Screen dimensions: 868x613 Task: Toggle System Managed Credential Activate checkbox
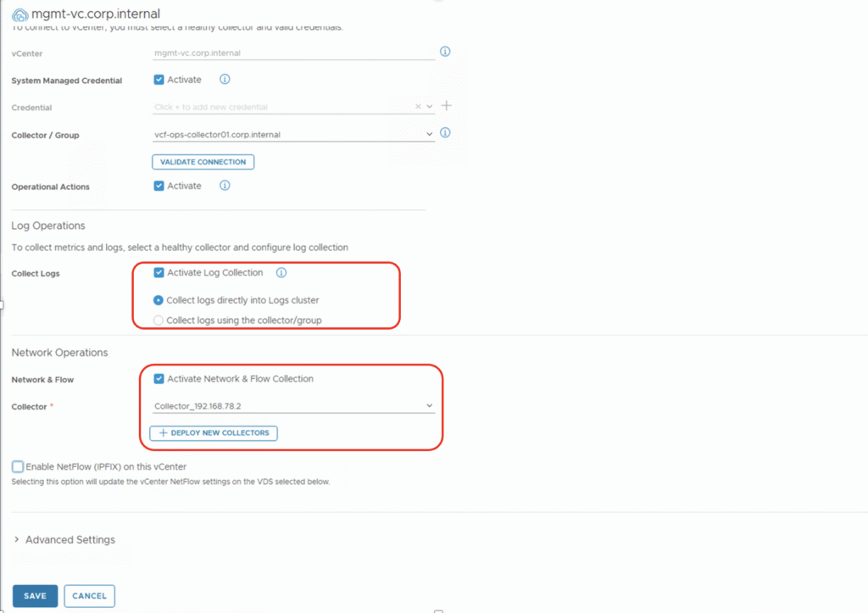159,80
